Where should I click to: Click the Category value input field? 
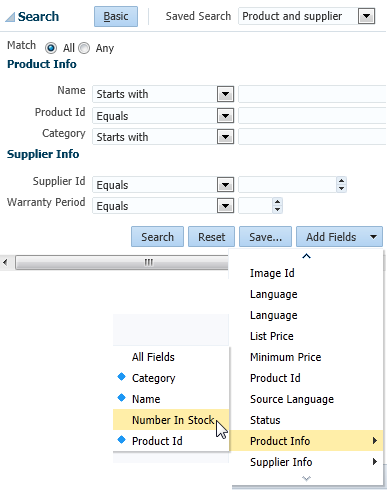coord(312,137)
